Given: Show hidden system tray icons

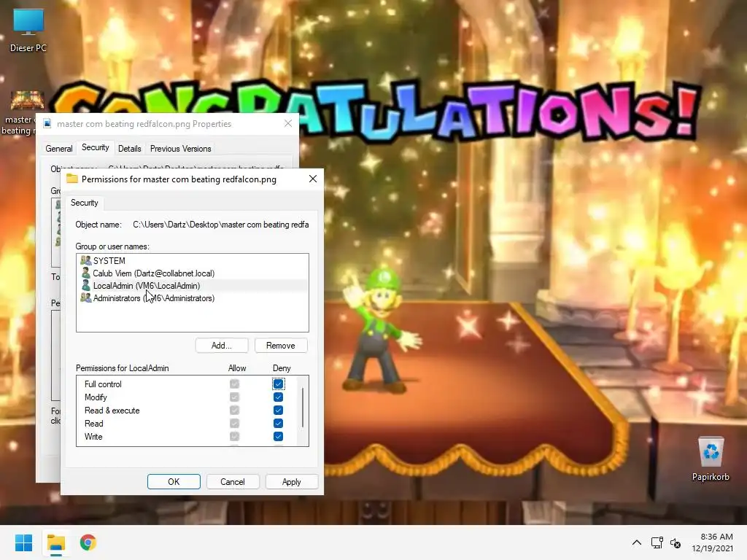Looking at the screenshot, I should point(636,542).
